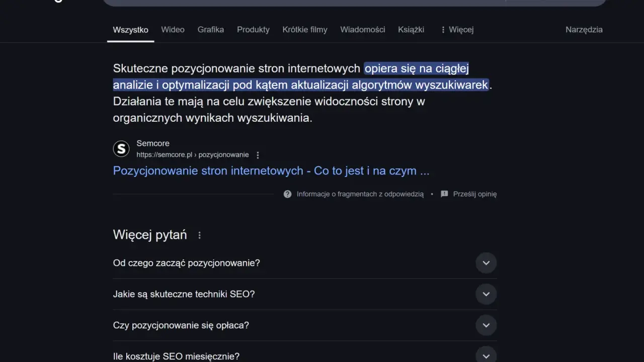Open the Więcej tabs dropdown
Screen dimensions: 644x362
[457, 30]
